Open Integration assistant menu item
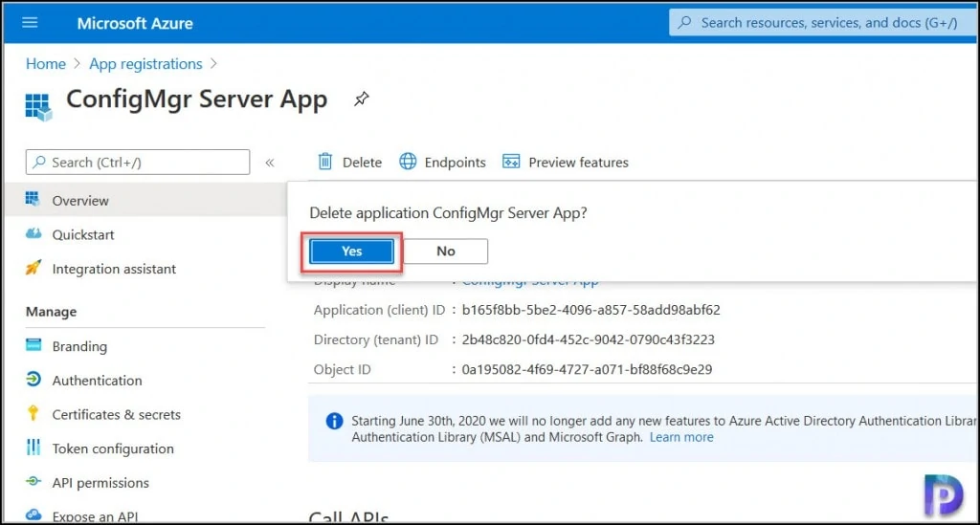 point(114,269)
